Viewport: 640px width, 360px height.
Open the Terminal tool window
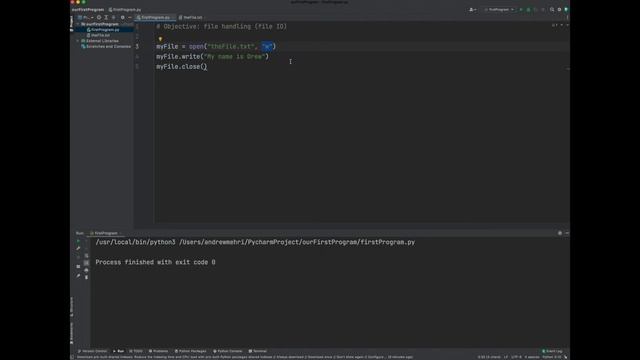(258, 351)
